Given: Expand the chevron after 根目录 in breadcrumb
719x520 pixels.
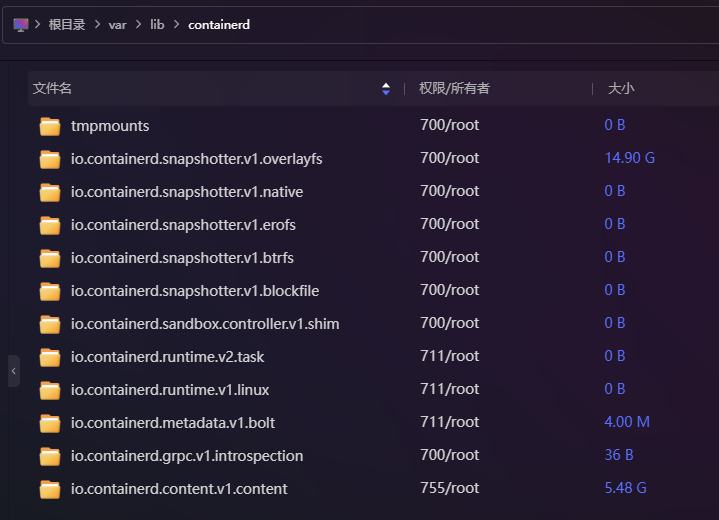Looking at the screenshot, I should point(98,24).
